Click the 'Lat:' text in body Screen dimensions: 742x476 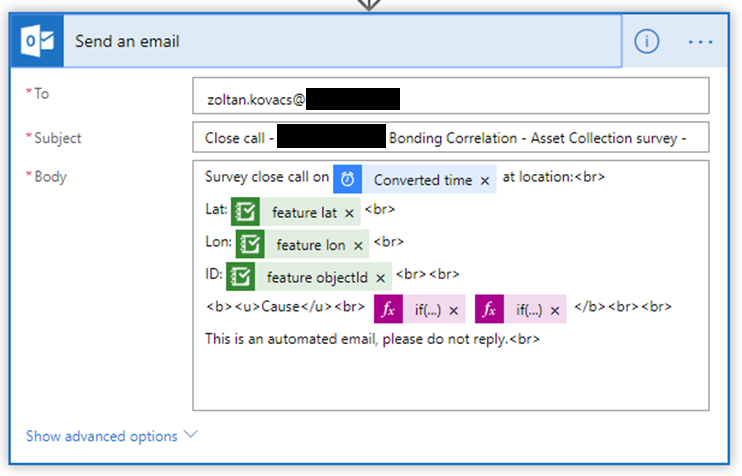216,209
